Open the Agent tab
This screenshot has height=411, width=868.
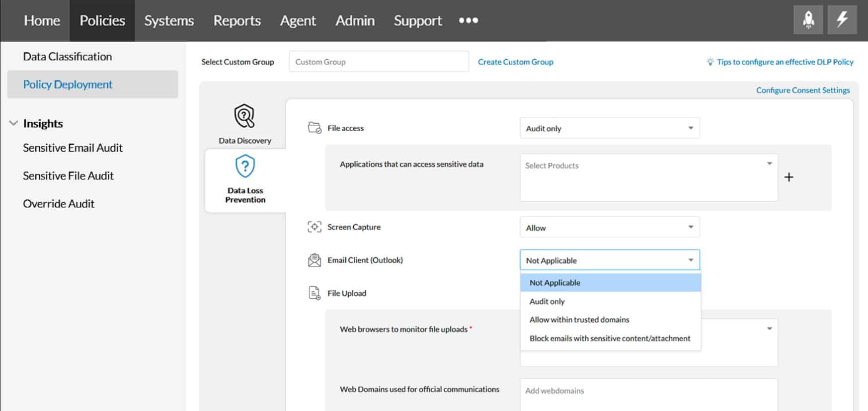(x=298, y=20)
